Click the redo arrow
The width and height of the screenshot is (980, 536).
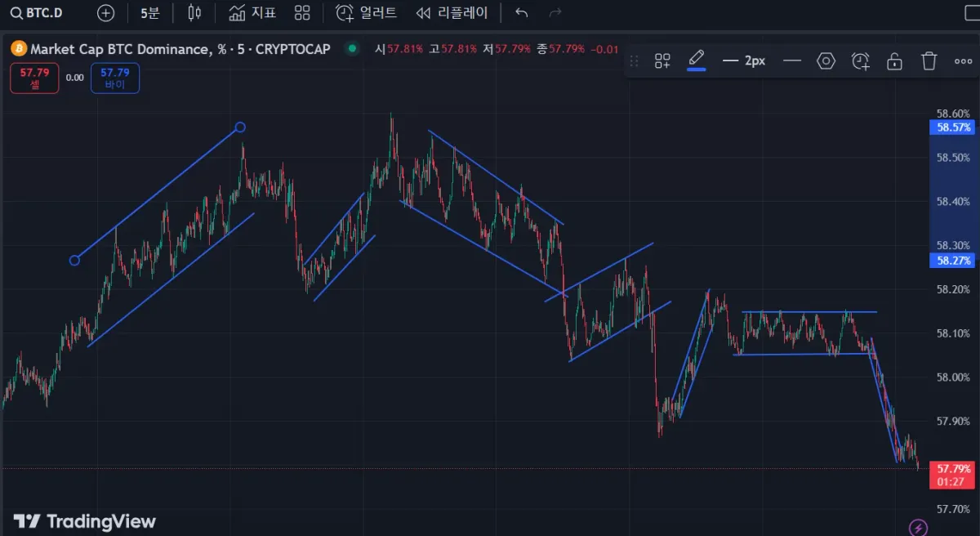555,13
